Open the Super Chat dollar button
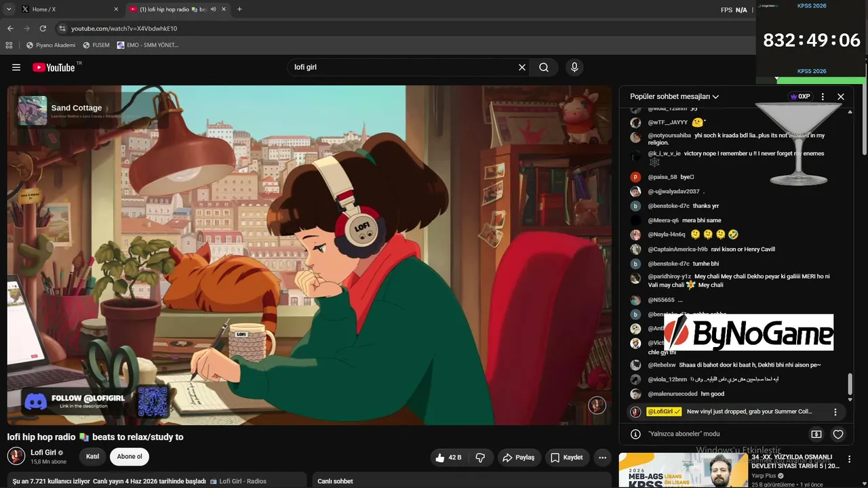Viewport: 868px width, 488px height. click(x=816, y=434)
